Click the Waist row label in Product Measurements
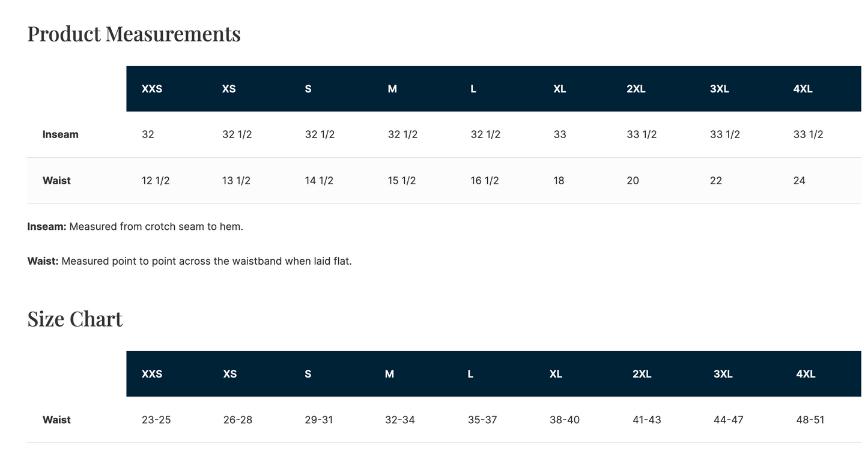This screenshot has width=868, height=458. (56, 181)
